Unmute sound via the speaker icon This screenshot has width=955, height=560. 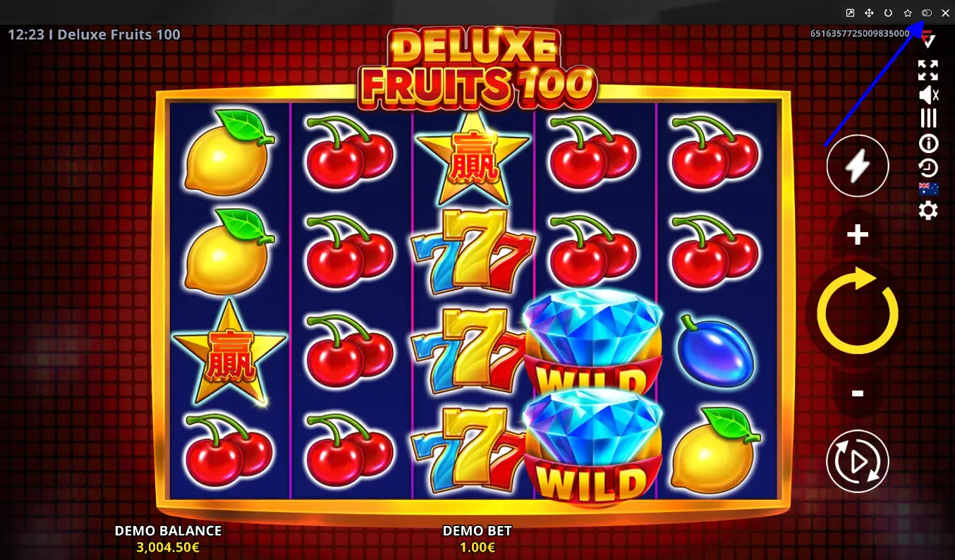928,95
